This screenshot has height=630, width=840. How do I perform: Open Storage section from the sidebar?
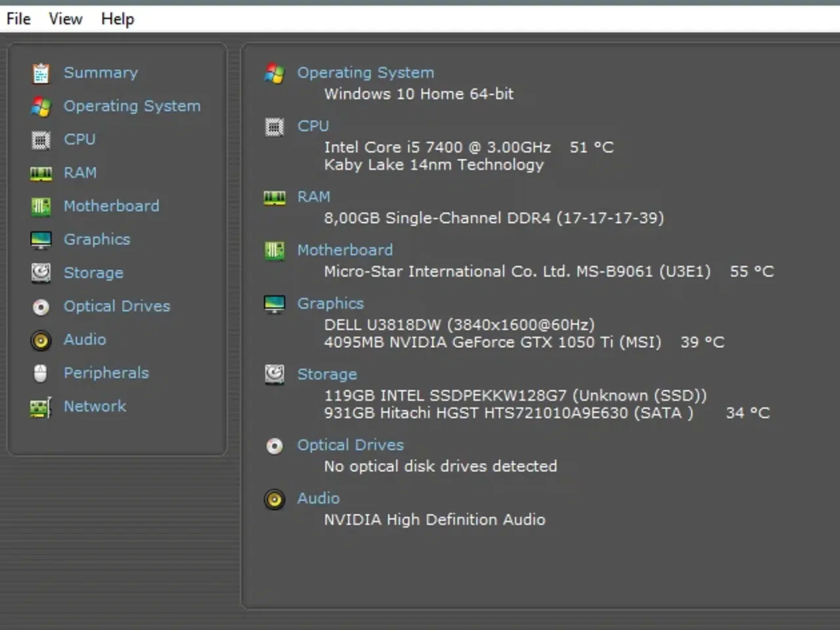point(93,273)
